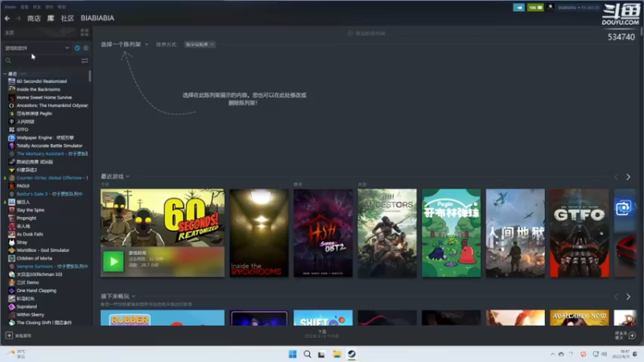Toggle the ready-to-play filter icon
This screenshot has height=362, width=644.
pos(86,48)
